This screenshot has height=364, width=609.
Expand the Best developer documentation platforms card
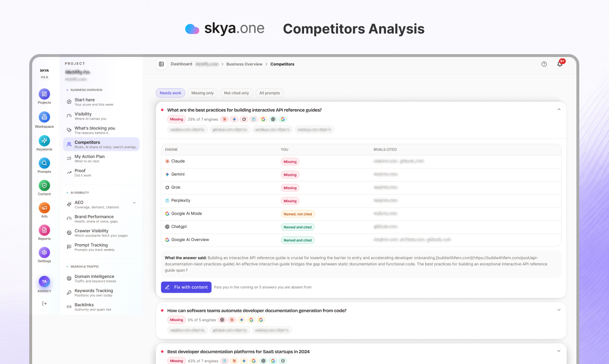pyautogui.click(x=559, y=351)
